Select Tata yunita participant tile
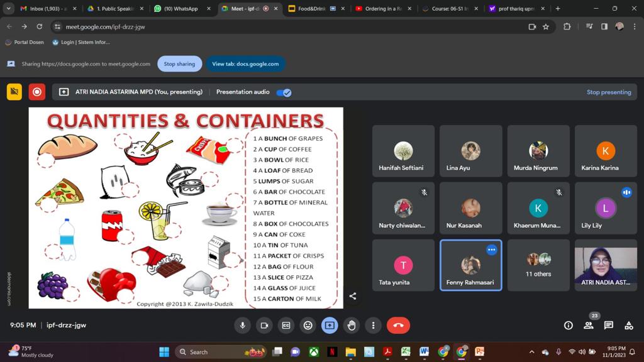 (x=403, y=266)
